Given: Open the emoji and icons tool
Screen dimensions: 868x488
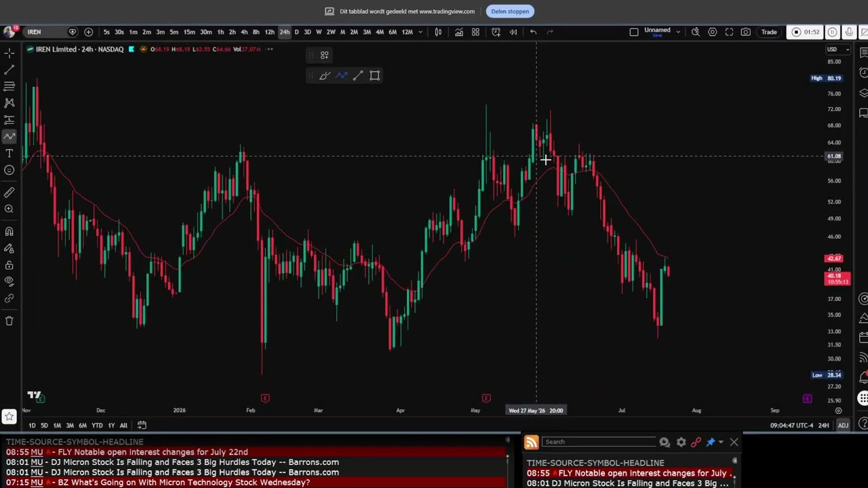Looking at the screenshot, I should click(9, 170).
